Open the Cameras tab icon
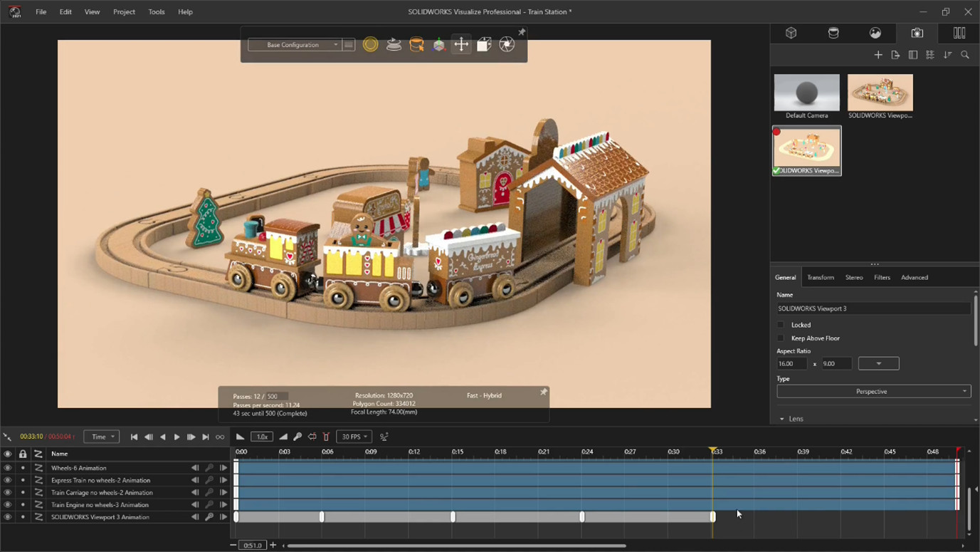Image resolution: width=980 pixels, height=552 pixels. [917, 33]
